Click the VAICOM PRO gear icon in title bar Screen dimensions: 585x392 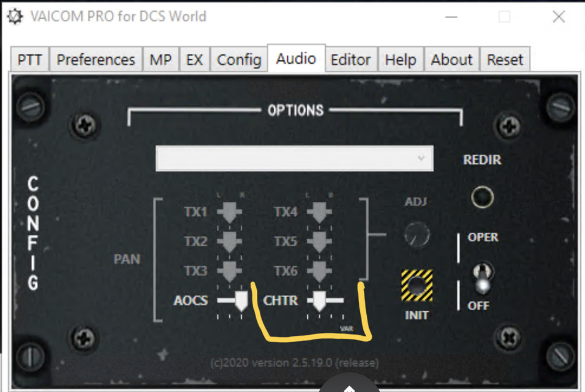tap(15, 17)
